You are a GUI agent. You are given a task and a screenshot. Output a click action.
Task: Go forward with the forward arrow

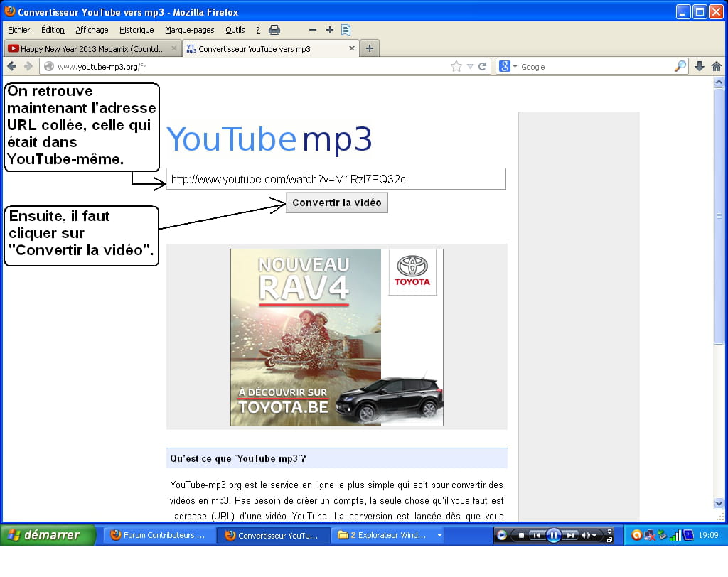pyautogui.click(x=28, y=66)
